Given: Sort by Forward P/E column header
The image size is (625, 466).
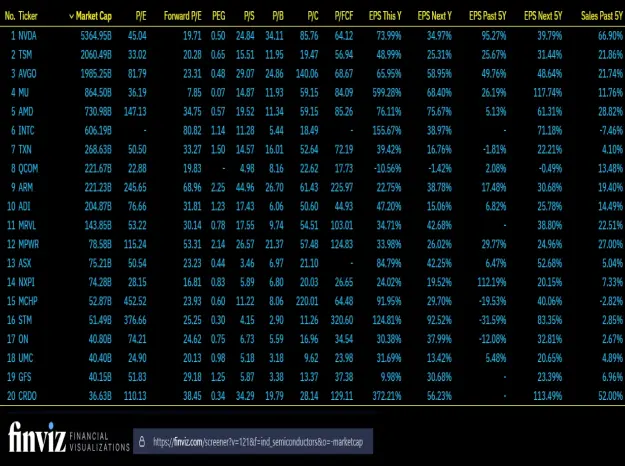Looking at the screenshot, I should (183, 16).
